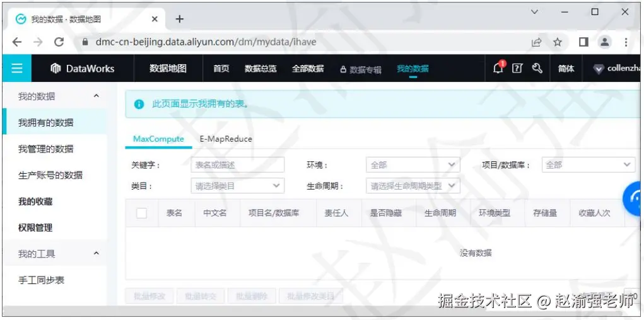The width and height of the screenshot is (644, 320).
Task: Click the info icon in the blue banner
Action: pos(139,104)
